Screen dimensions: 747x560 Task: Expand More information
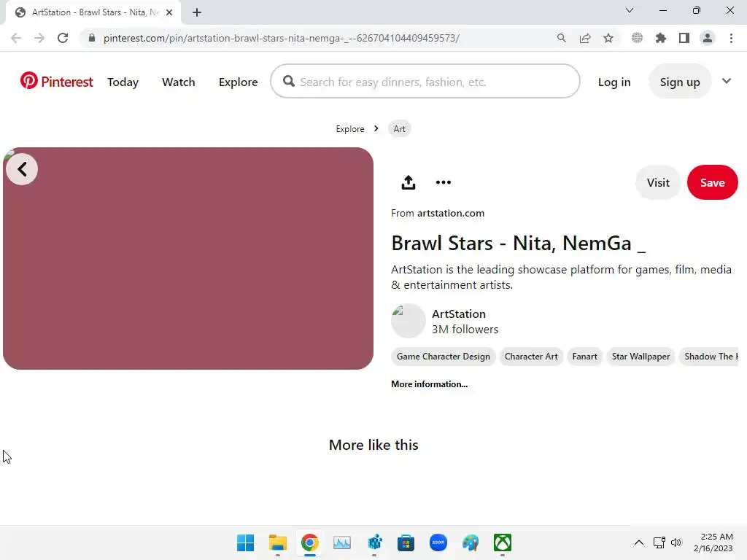click(x=429, y=384)
